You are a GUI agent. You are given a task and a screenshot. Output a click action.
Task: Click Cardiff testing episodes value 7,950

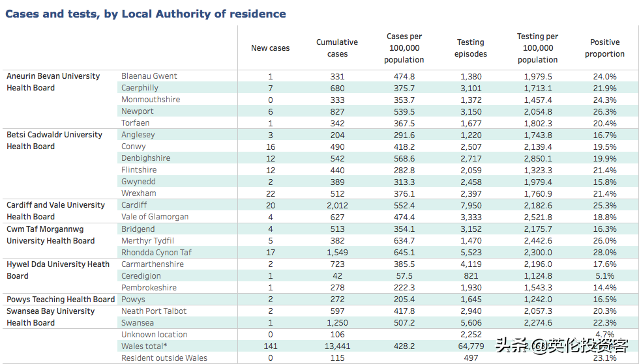click(x=471, y=206)
